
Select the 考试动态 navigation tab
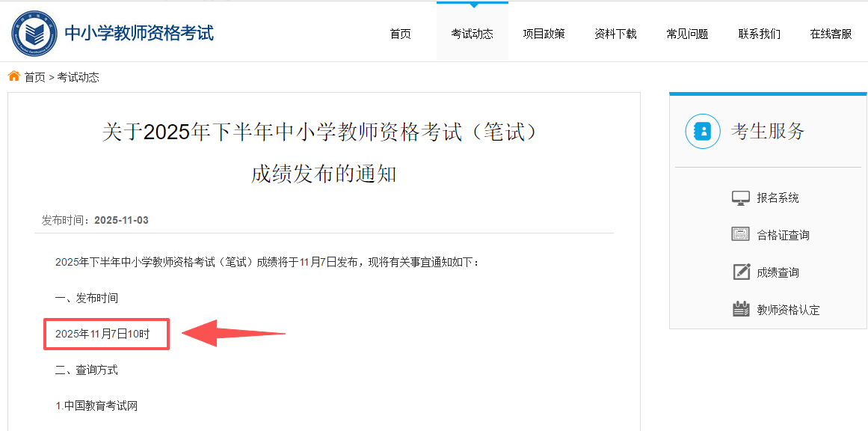coord(472,34)
